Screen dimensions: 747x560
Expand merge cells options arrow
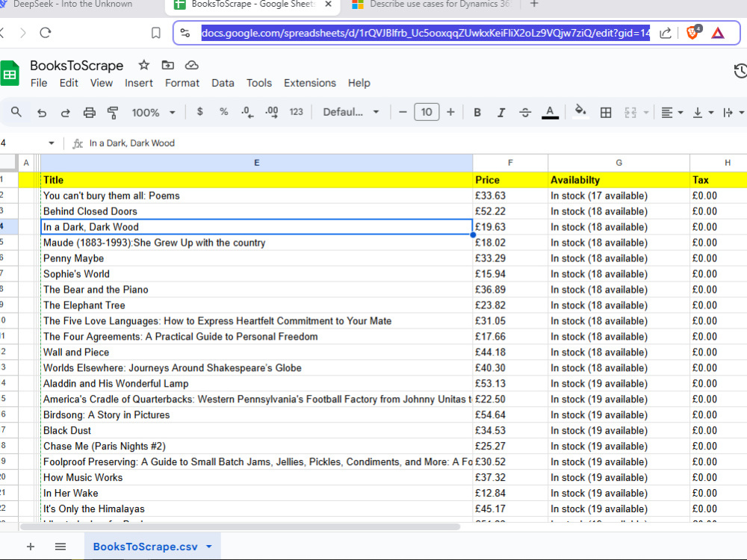click(646, 113)
